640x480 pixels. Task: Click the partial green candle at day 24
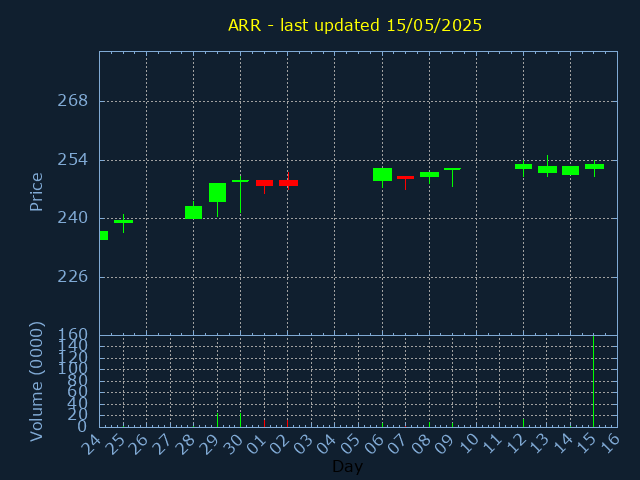[104, 236]
